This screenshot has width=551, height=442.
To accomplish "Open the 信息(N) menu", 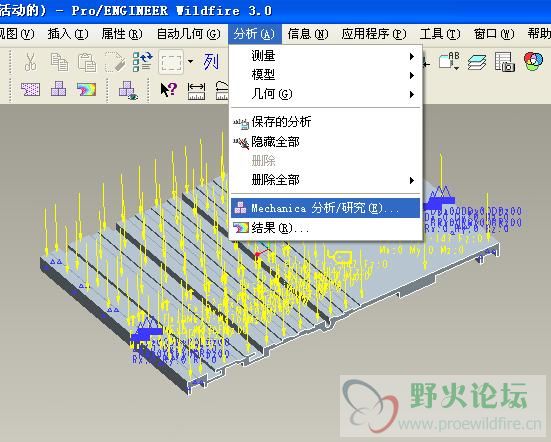I will point(308,34).
